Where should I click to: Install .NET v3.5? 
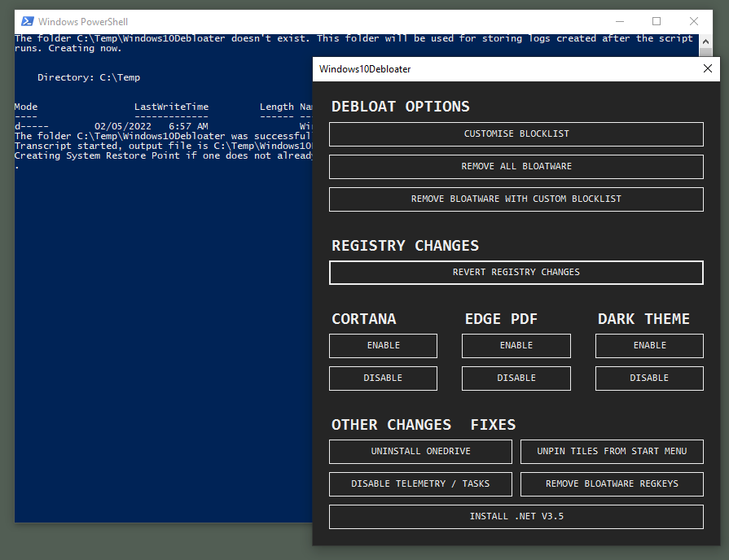[516, 517]
